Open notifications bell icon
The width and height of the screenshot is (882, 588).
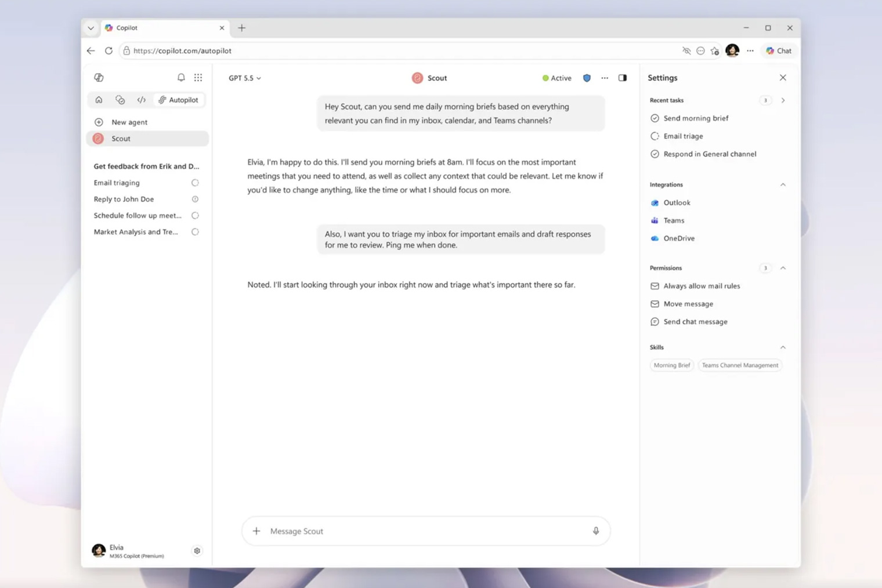point(181,77)
